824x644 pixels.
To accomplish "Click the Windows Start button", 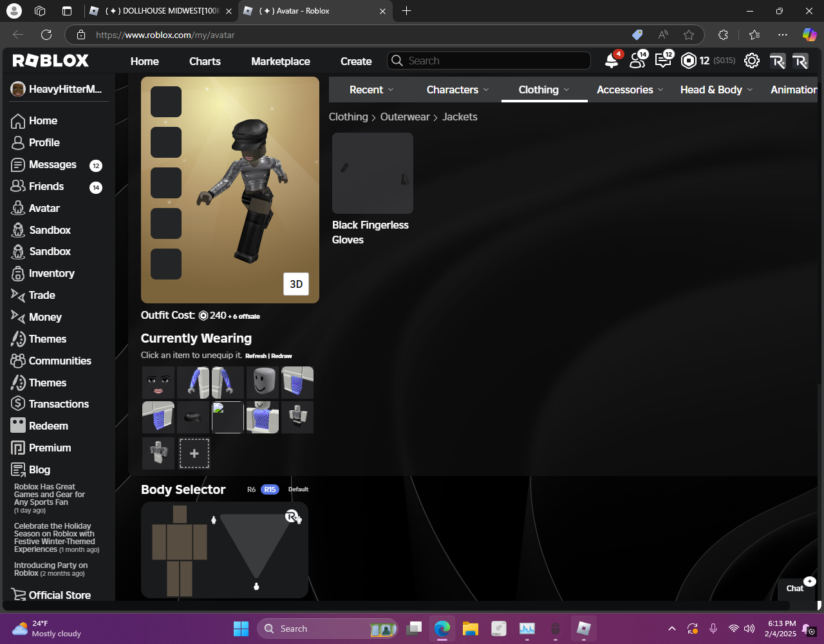I will 241,629.
